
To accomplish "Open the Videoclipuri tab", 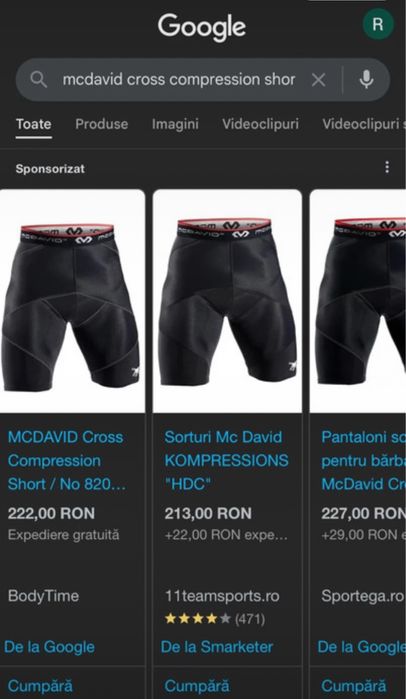I will coord(261,124).
